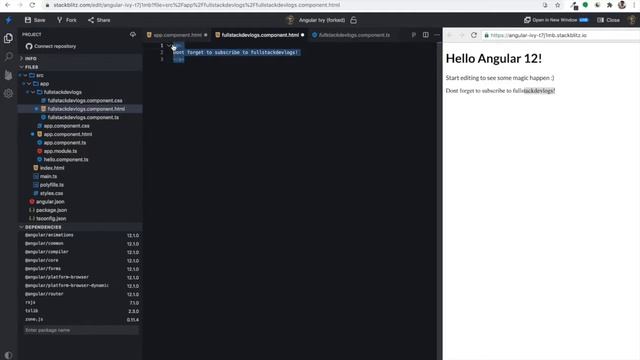This screenshot has height=360, width=640.
Task: Click the lock icon beside project title
Action: tap(353, 20)
